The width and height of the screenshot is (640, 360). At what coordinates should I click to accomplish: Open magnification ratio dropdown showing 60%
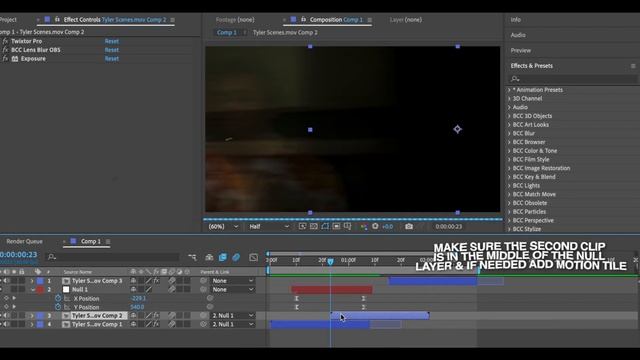click(223, 227)
